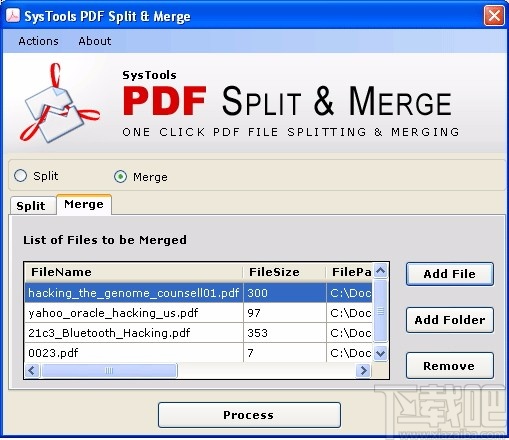Click the horizontal scrollbar left arrow
The image size is (509, 440).
pos(32,370)
